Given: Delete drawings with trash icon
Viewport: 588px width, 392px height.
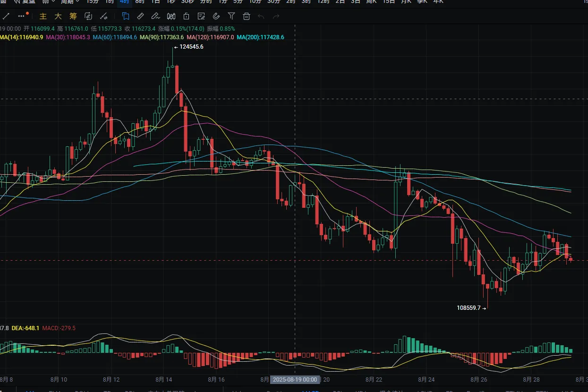Looking at the screenshot, I should point(247,16).
